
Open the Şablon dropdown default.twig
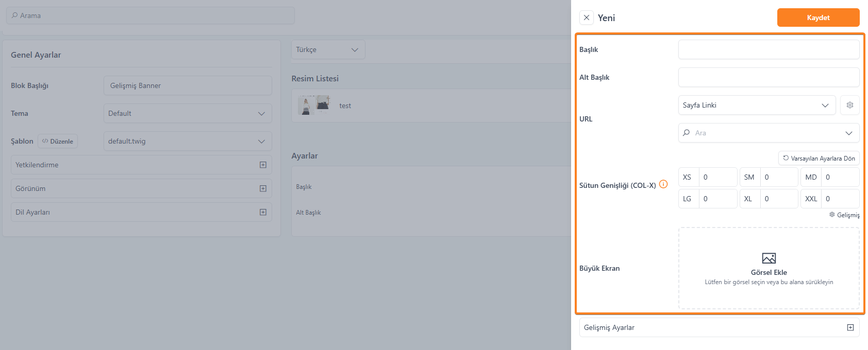pyautogui.click(x=188, y=141)
